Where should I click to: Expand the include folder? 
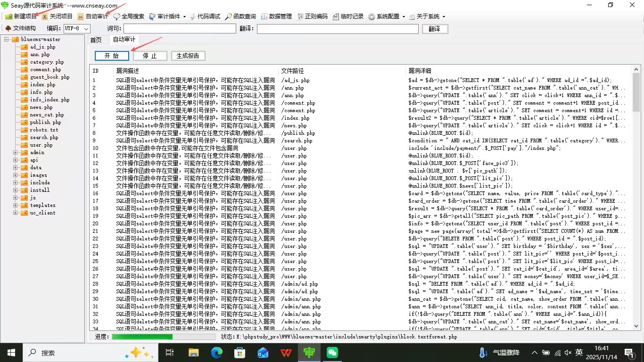click(x=15, y=183)
